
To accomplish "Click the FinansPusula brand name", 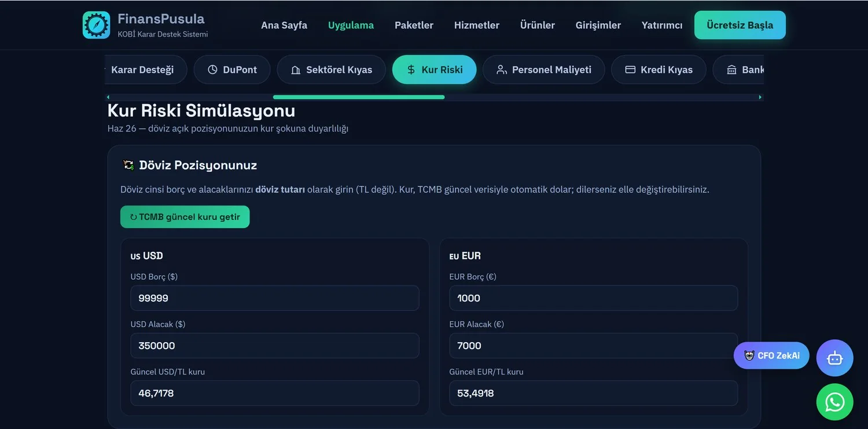I will [161, 19].
